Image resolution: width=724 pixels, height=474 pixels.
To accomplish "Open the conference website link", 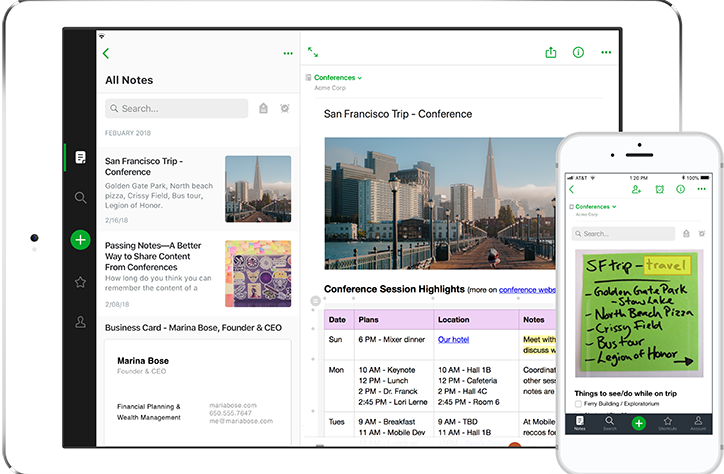I will pos(527,290).
